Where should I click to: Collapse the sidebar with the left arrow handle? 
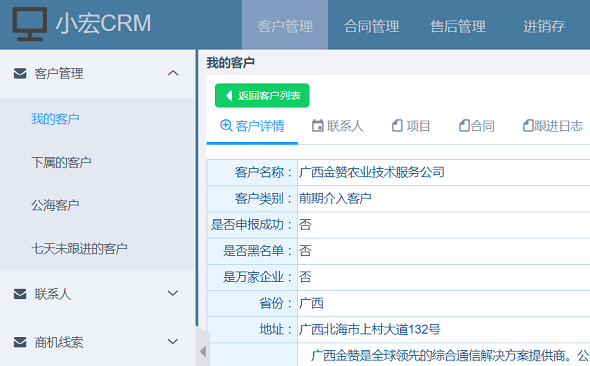[x=203, y=351]
